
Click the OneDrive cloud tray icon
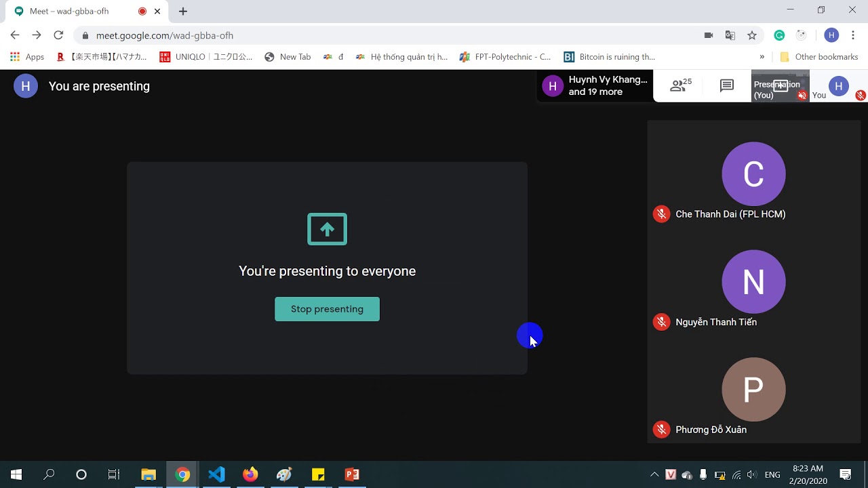687,474
